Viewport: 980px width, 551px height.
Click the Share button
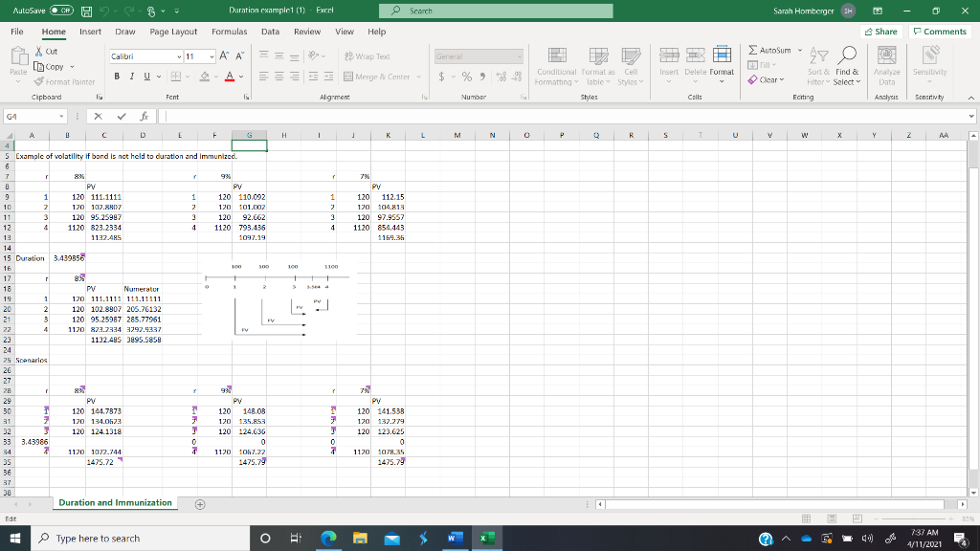(880, 32)
